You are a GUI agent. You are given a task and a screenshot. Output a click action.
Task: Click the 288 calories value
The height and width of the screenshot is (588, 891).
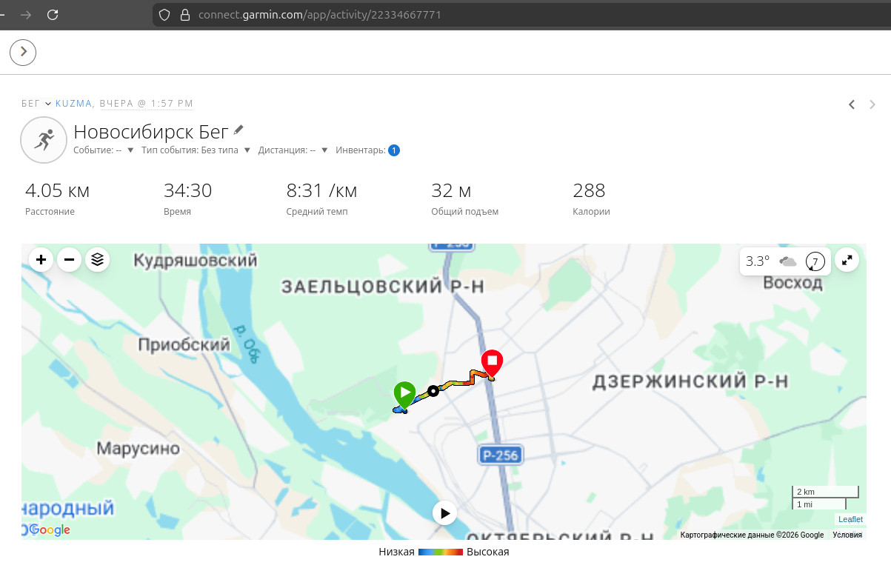click(589, 191)
